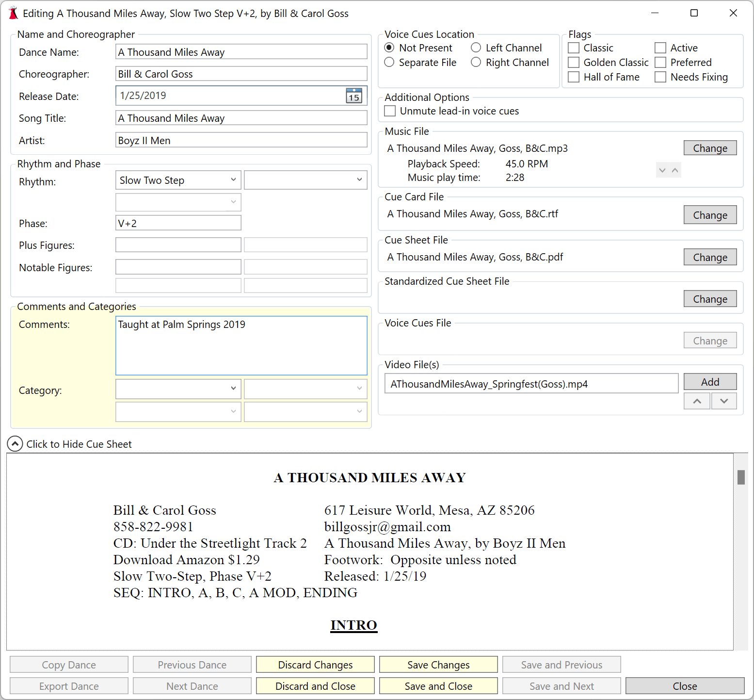The image size is (754, 700).
Task: Open the second rhythm dropdown beside Slow Two Step
Action: click(x=305, y=180)
